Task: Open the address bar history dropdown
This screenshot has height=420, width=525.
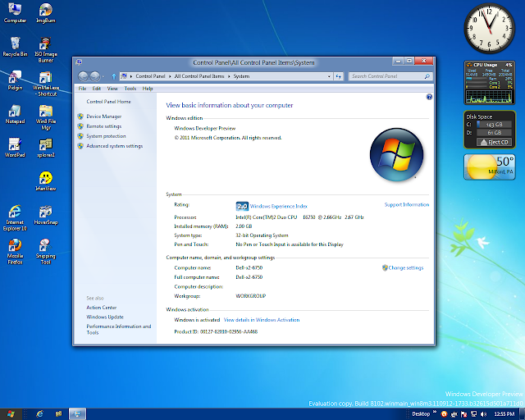Action: click(x=329, y=76)
